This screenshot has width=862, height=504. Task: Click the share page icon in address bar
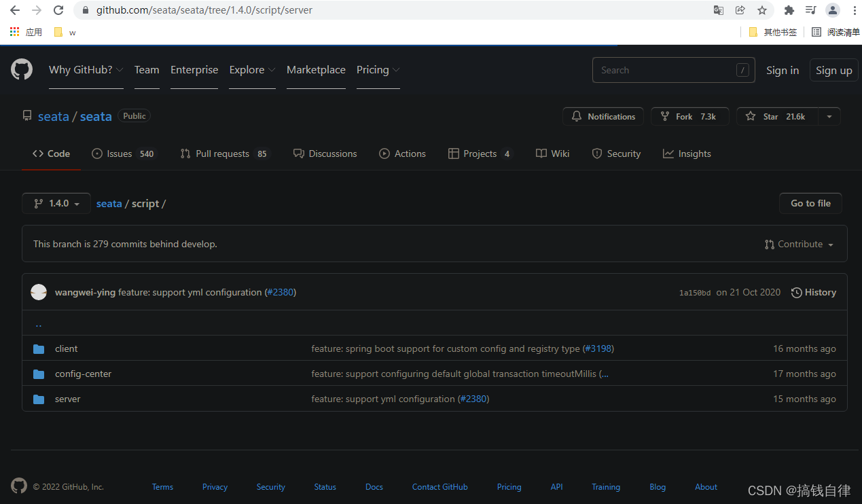(740, 10)
